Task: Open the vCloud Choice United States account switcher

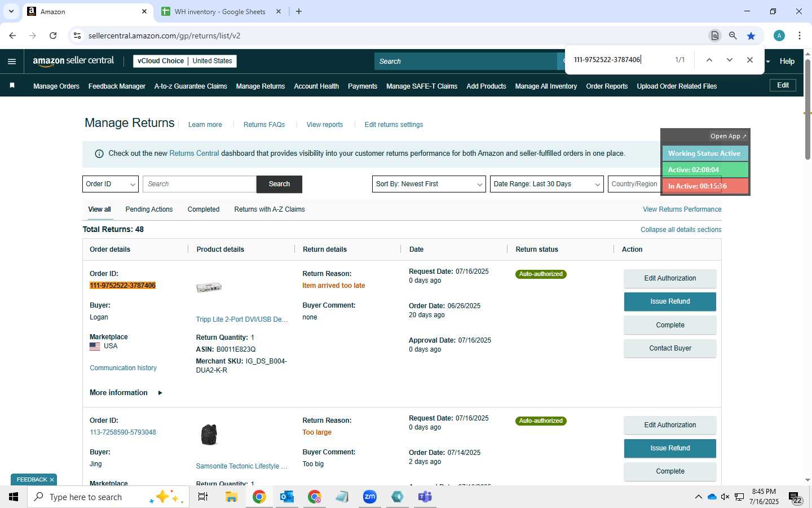Action: (x=185, y=61)
